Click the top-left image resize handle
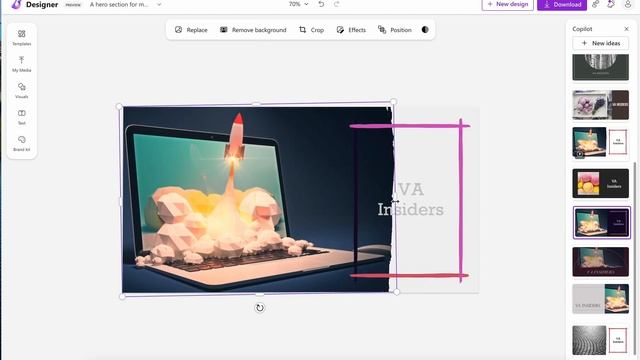Screen dimensions: 640x360 click(x=119, y=107)
